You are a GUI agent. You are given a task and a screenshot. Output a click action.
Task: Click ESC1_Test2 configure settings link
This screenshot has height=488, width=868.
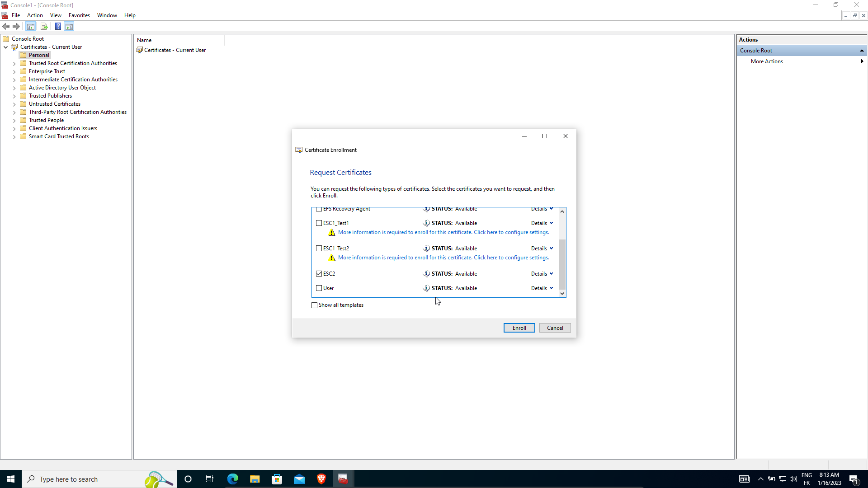pos(443,258)
